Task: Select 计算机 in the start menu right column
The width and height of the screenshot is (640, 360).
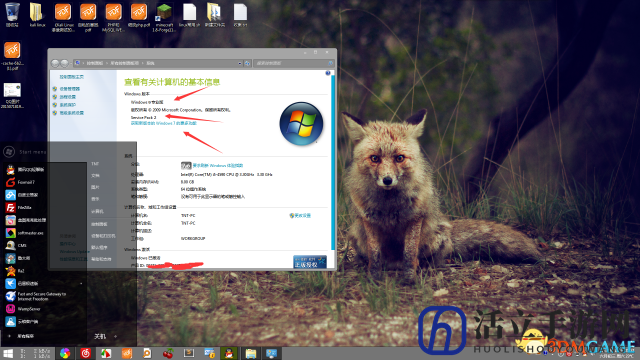Action: click(97, 211)
